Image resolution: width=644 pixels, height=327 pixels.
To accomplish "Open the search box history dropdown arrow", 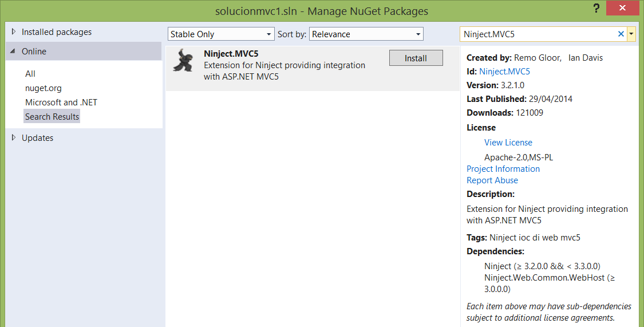I will [631, 34].
